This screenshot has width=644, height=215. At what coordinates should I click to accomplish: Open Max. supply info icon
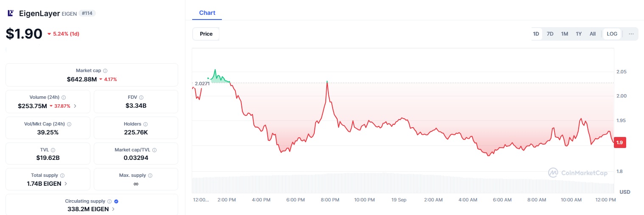point(150,176)
